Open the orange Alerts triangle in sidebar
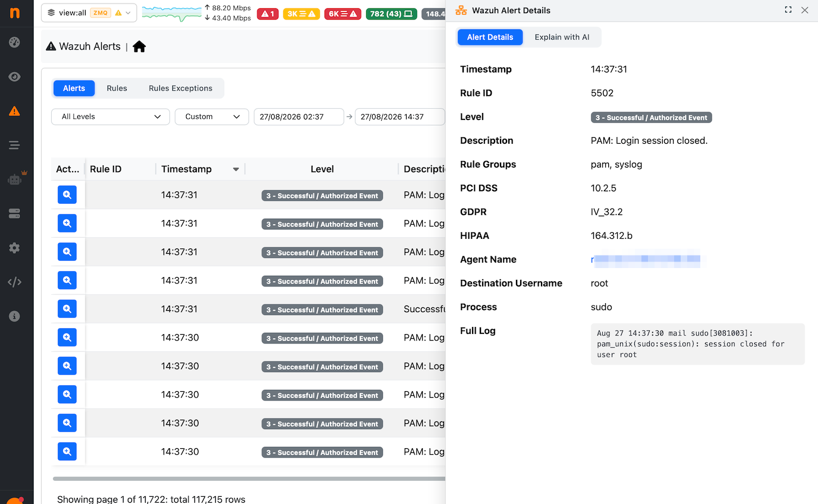The height and width of the screenshot is (504, 818). pos(15,111)
